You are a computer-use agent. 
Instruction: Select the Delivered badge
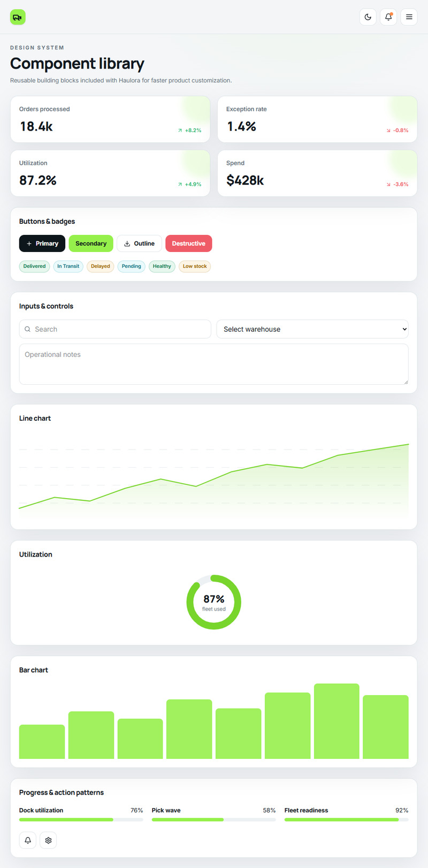pyautogui.click(x=35, y=266)
